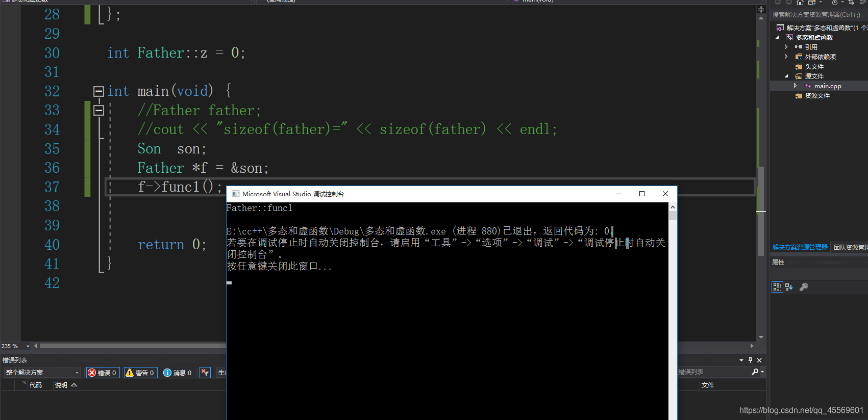The width and height of the screenshot is (868, 420).
Task: Click the 多态和虚函数 project icon
Action: point(789,37)
